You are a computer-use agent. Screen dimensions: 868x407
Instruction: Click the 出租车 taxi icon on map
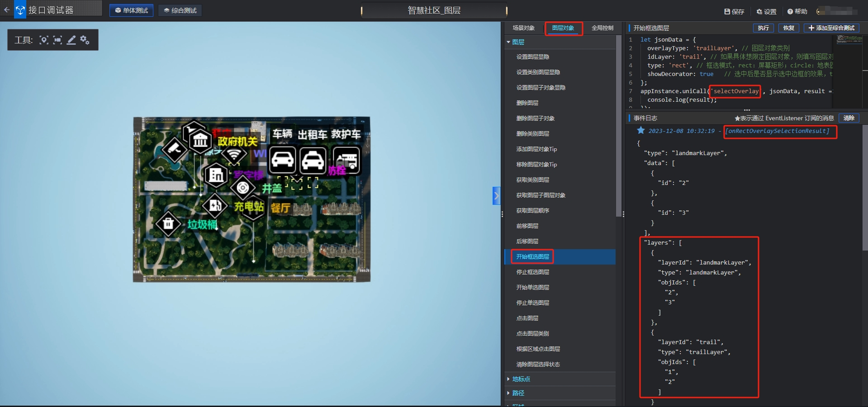tap(313, 161)
